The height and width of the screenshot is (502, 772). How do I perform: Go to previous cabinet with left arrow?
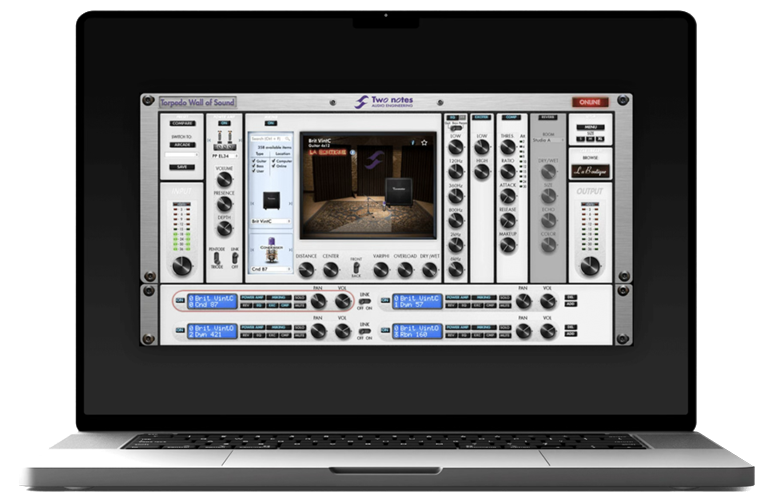tap(252, 203)
